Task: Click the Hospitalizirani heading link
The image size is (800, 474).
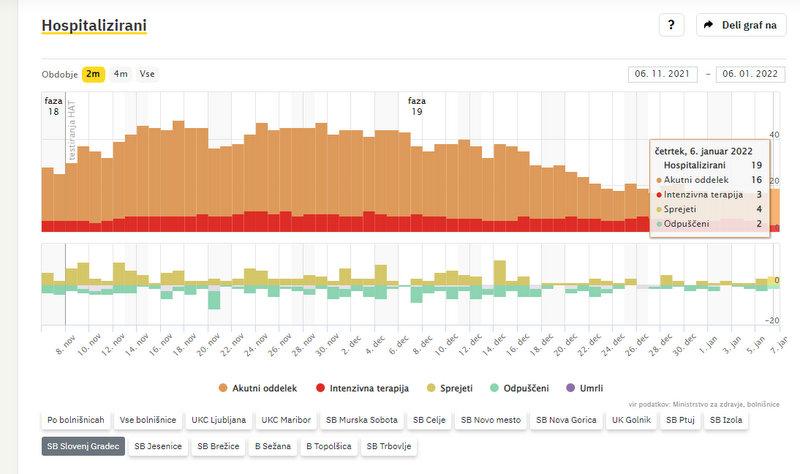Action: pos(94,23)
